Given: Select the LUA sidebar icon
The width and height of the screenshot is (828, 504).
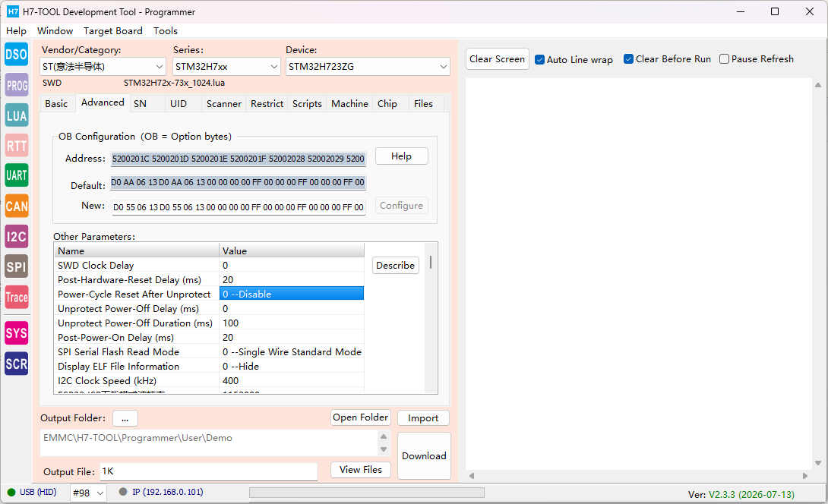Looking at the screenshot, I should coord(17,115).
